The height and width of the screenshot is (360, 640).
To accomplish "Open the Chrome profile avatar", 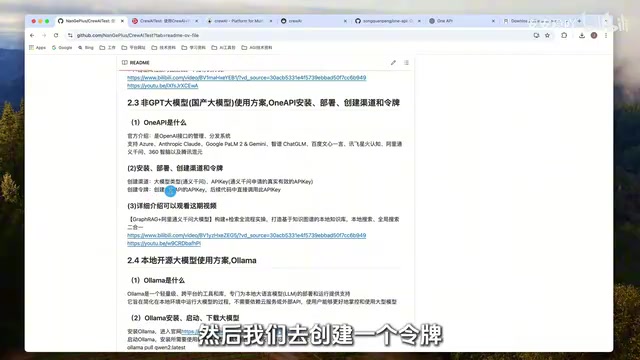I will point(594,36).
